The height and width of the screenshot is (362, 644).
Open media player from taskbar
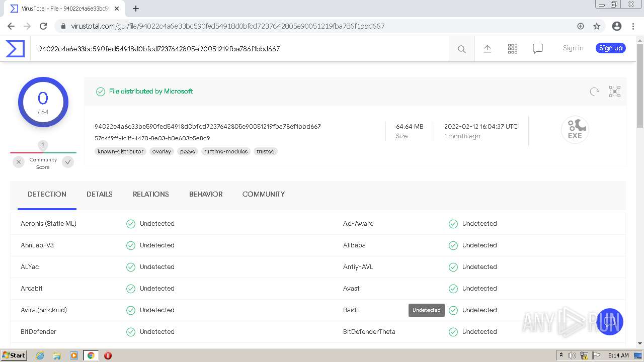[x=74, y=355]
